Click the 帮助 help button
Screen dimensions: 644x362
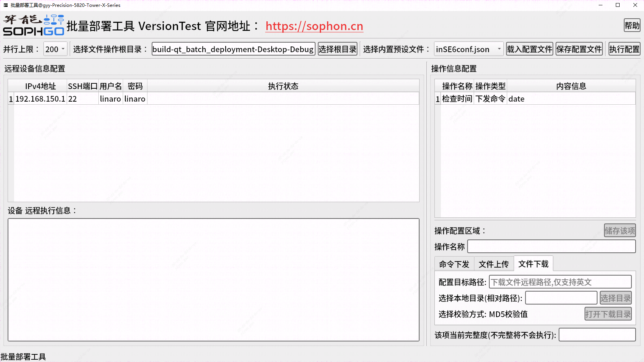(x=632, y=26)
